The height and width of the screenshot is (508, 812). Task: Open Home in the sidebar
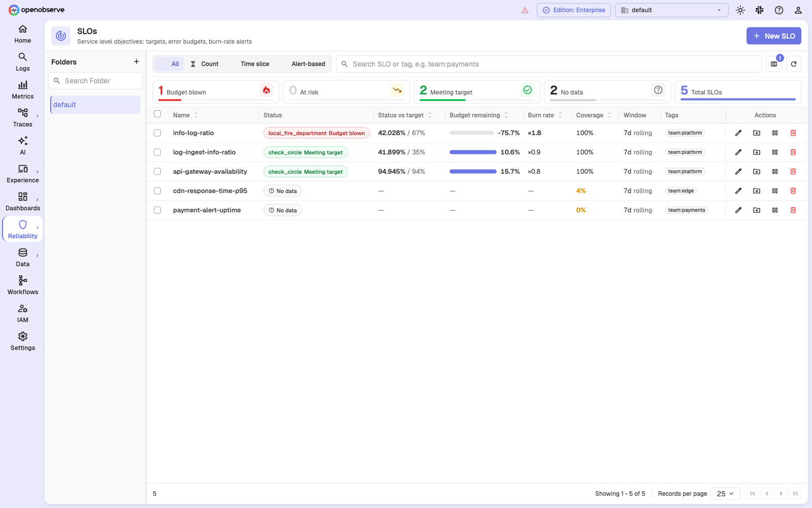pyautogui.click(x=22, y=34)
